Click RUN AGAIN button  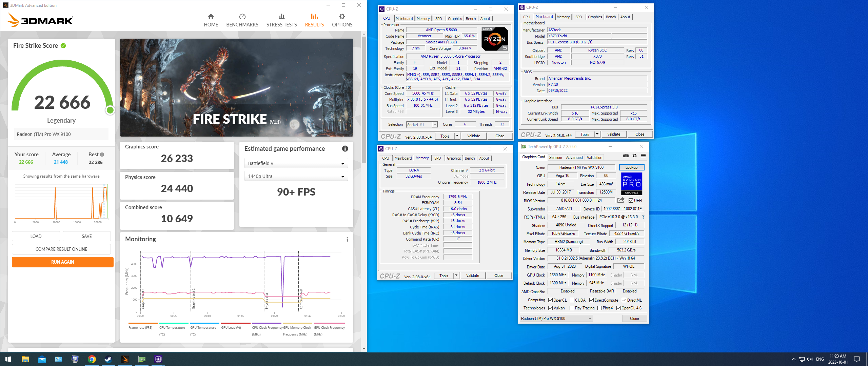(63, 262)
